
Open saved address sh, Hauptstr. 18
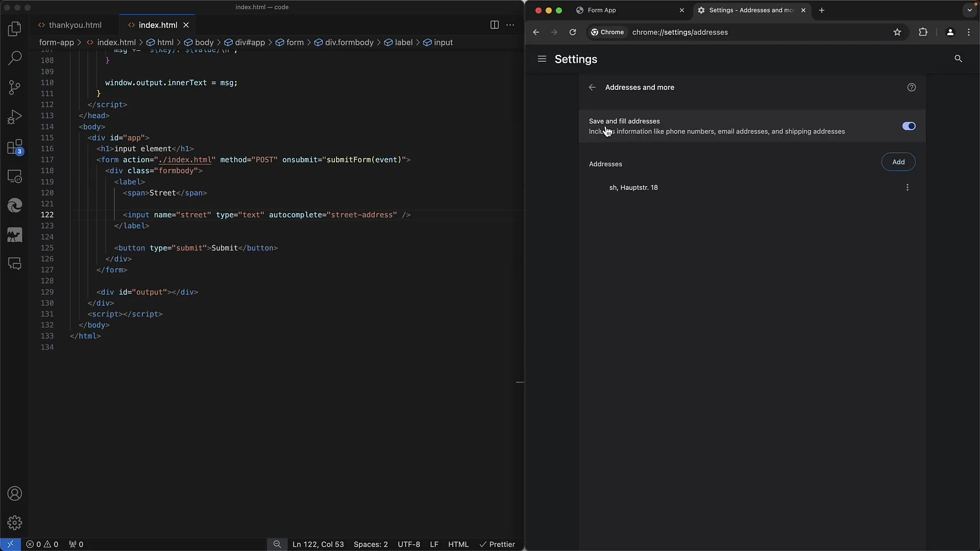633,188
